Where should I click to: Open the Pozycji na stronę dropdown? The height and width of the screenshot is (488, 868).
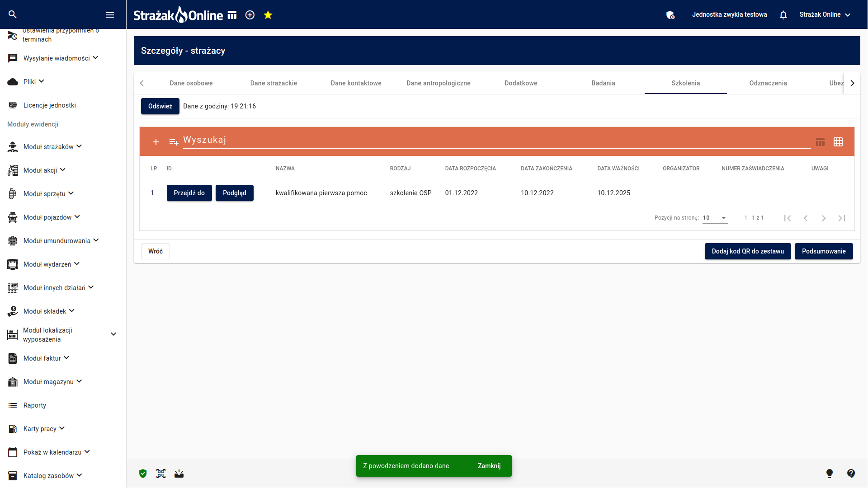715,218
